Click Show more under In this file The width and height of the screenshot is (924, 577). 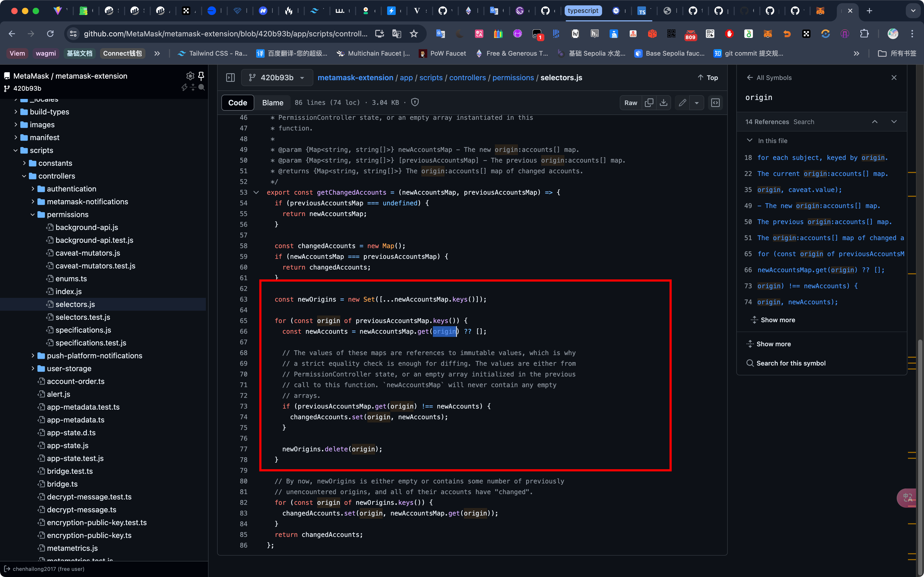773,320
